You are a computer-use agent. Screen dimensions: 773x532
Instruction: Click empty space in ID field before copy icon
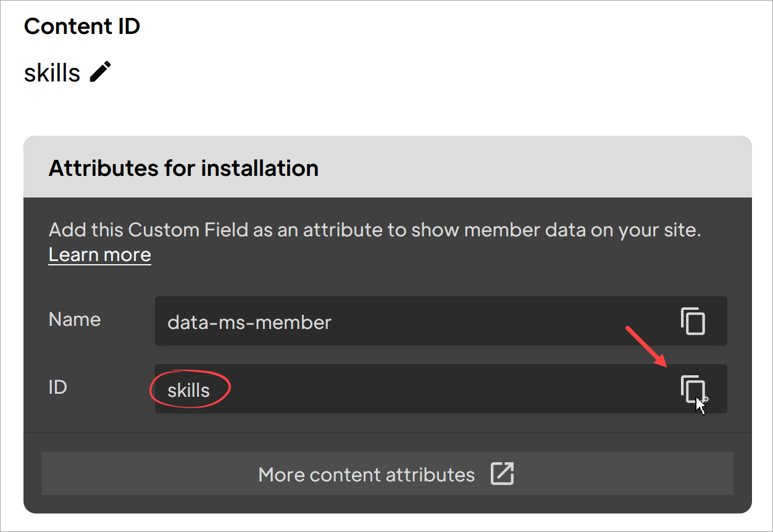coord(432,389)
